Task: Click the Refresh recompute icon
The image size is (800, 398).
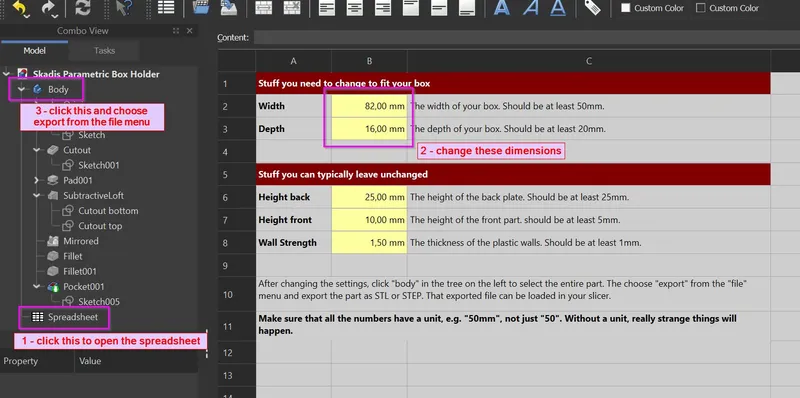Action: pyautogui.click(x=82, y=7)
